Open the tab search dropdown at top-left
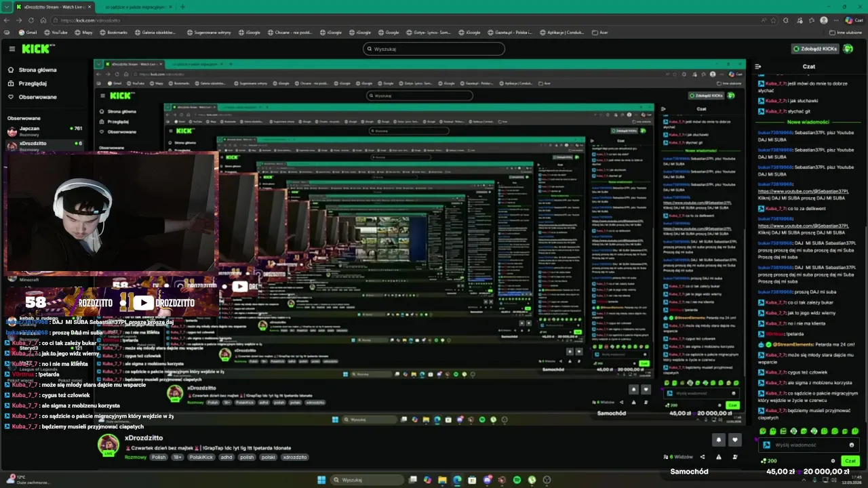 (7, 7)
